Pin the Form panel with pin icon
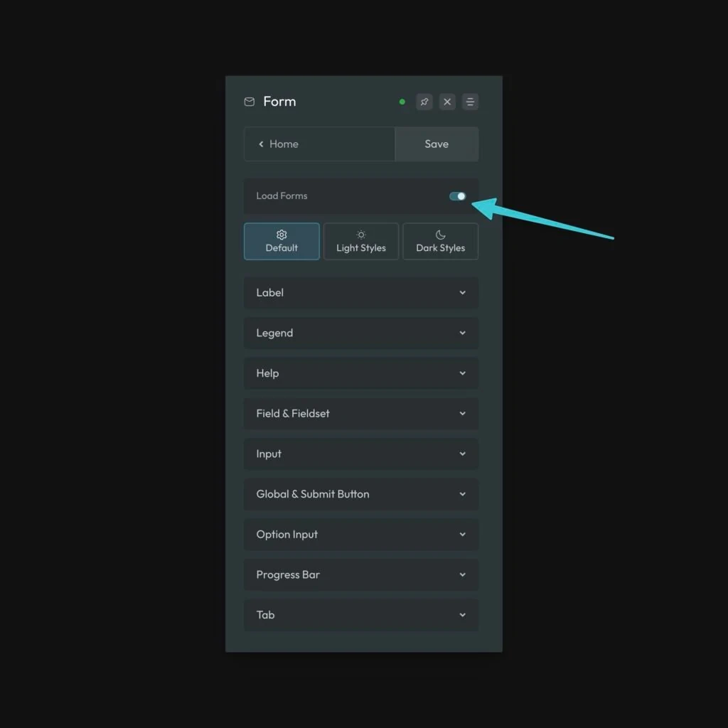Image resolution: width=728 pixels, height=728 pixels. coord(424,102)
